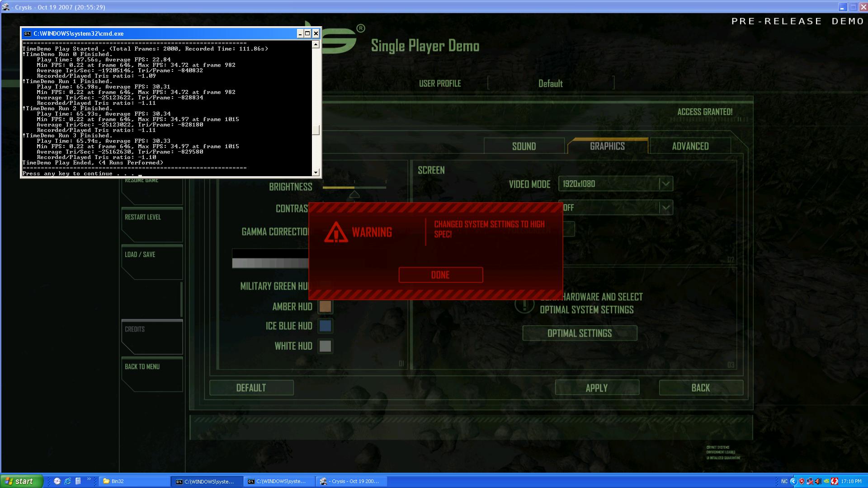Click the Crysis title bar icon

pyautogui.click(x=6, y=7)
